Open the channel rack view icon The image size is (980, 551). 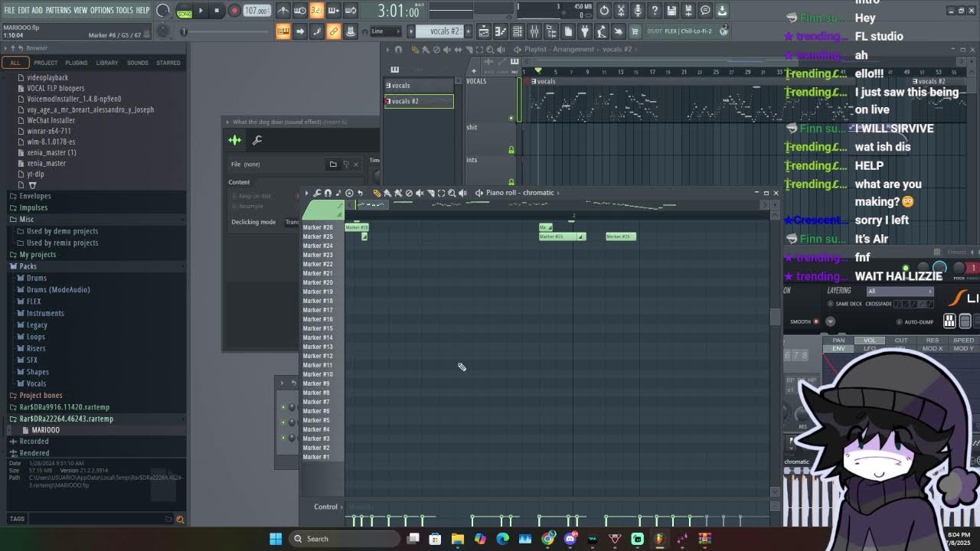pos(517,31)
